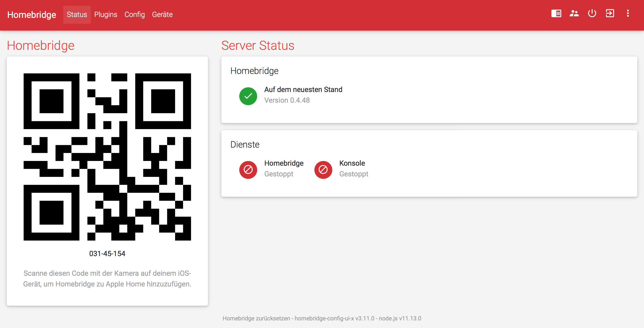
Task: Open the users management icon
Action: (574, 13)
